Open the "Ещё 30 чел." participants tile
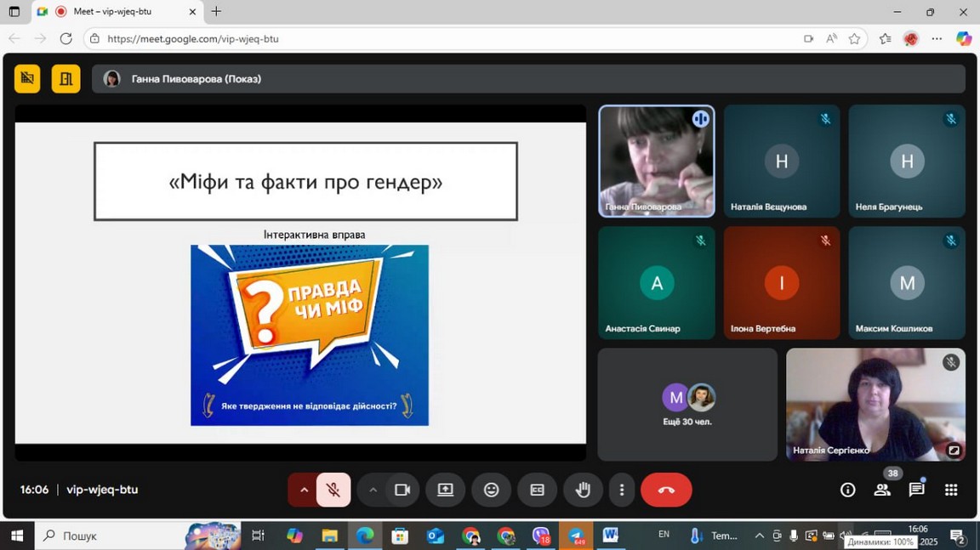Screen dimensions: 980x550 coord(687,405)
